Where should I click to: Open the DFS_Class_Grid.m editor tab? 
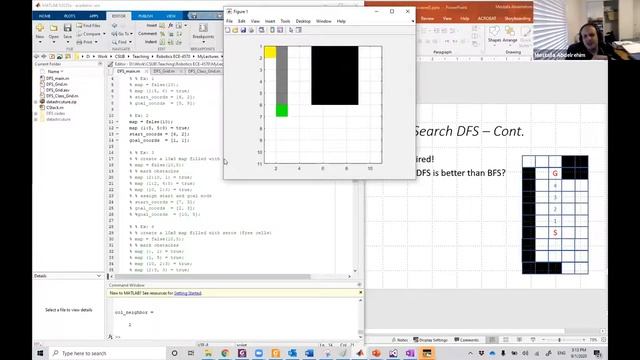(x=204, y=71)
